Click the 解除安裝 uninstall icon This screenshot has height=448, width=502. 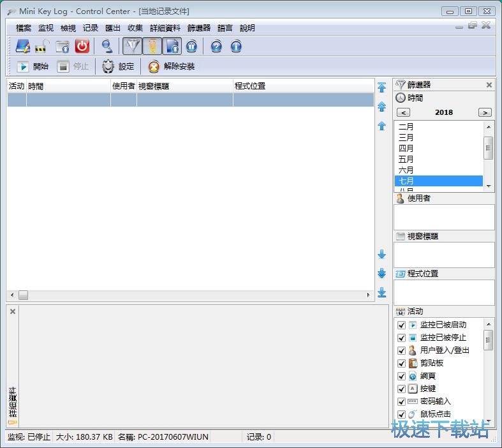[x=154, y=66]
